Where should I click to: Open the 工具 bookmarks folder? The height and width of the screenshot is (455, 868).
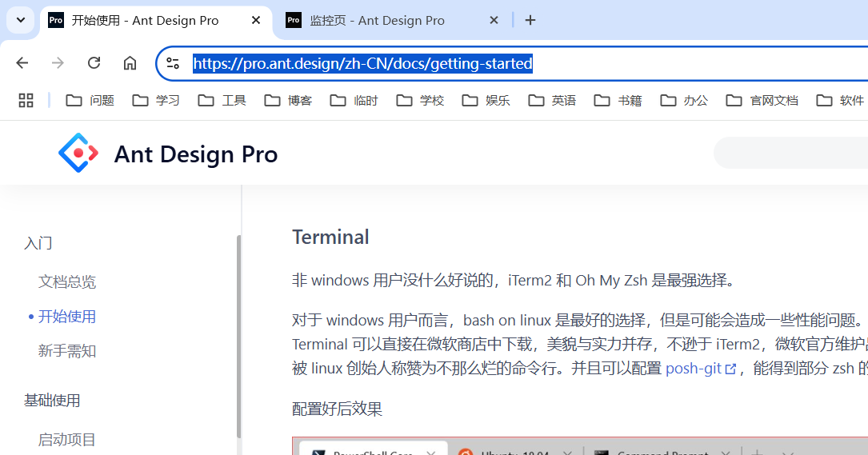[x=222, y=100]
